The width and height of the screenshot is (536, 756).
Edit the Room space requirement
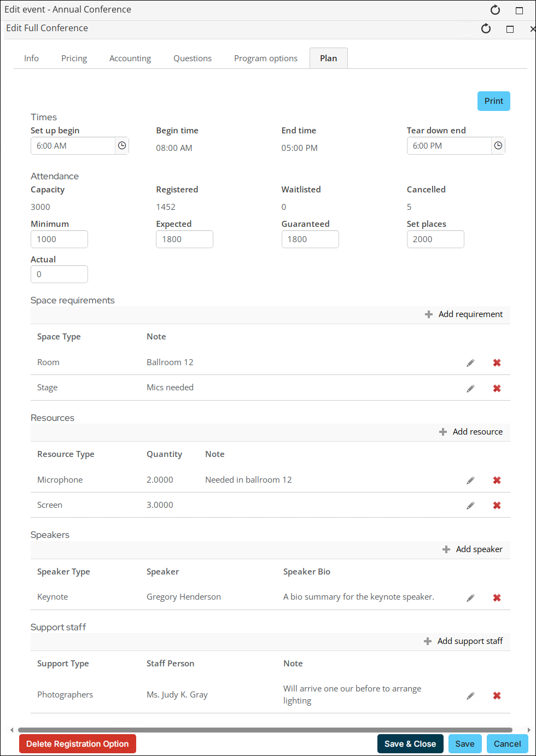[470, 363]
